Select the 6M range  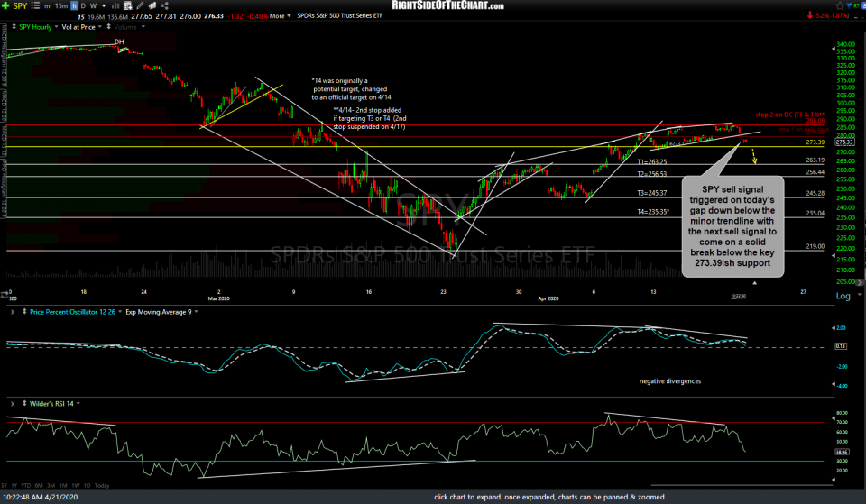pyautogui.click(x=39, y=486)
